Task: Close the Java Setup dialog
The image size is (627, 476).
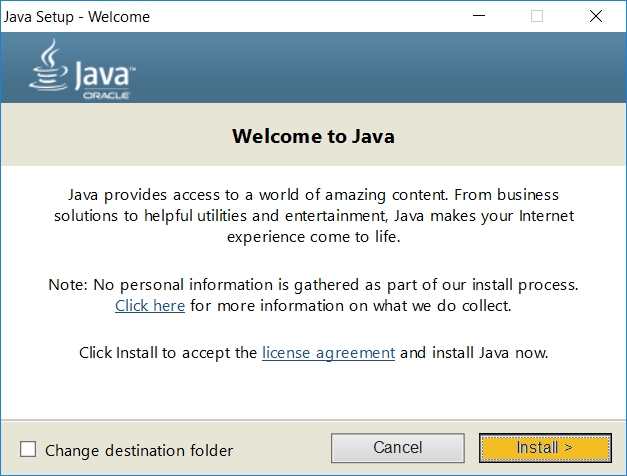Action: (596, 16)
